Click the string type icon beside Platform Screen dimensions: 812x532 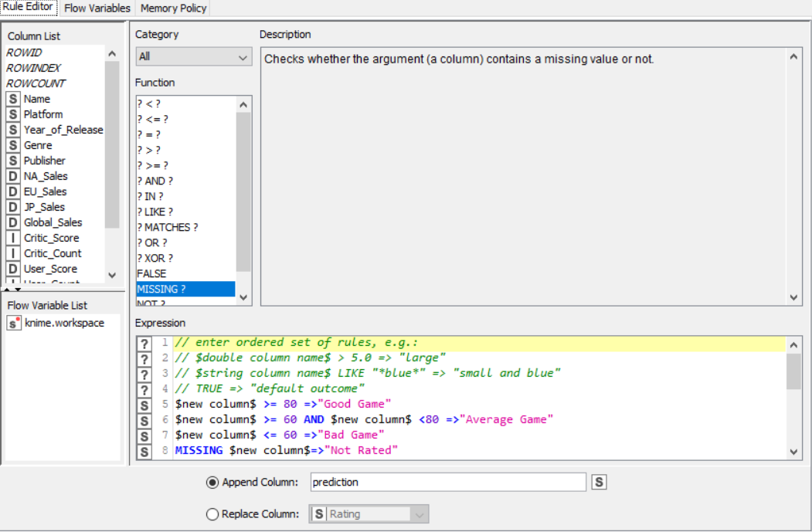[13, 114]
